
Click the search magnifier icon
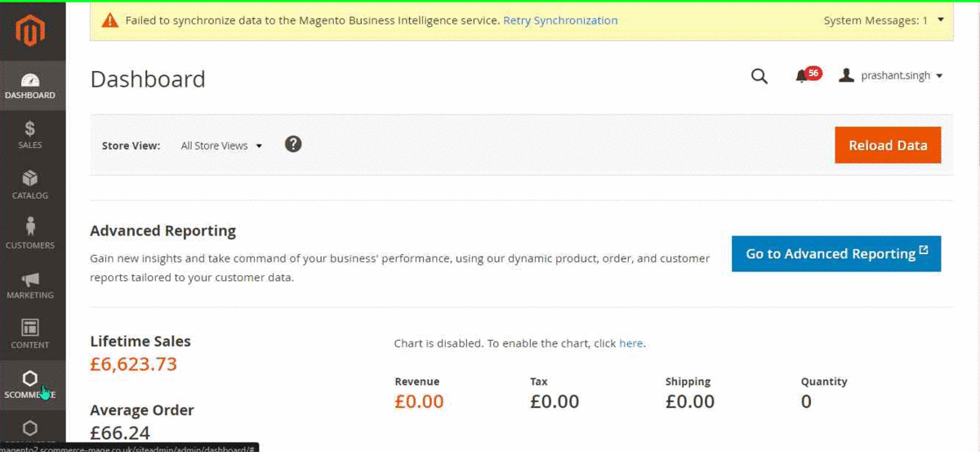point(759,77)
